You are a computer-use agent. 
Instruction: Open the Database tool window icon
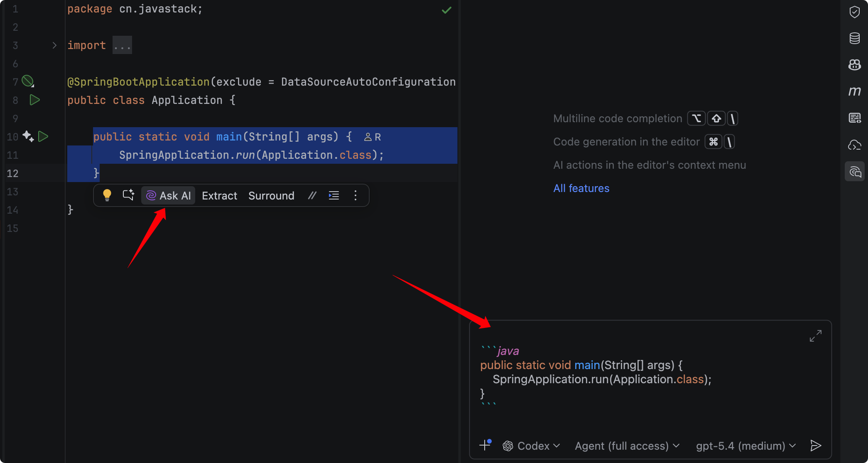click(854, 38)
